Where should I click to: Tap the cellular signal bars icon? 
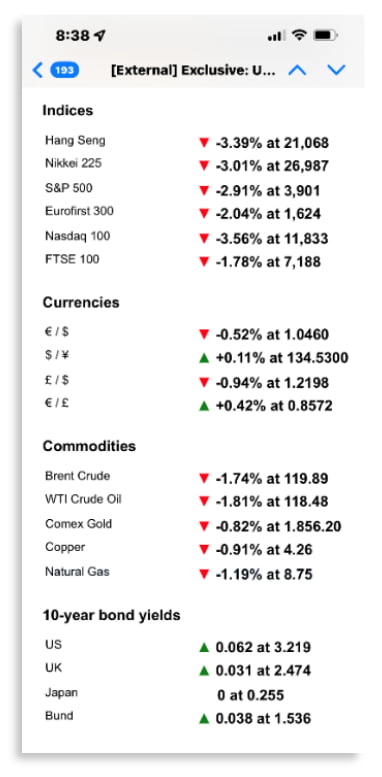coord(276,36)
